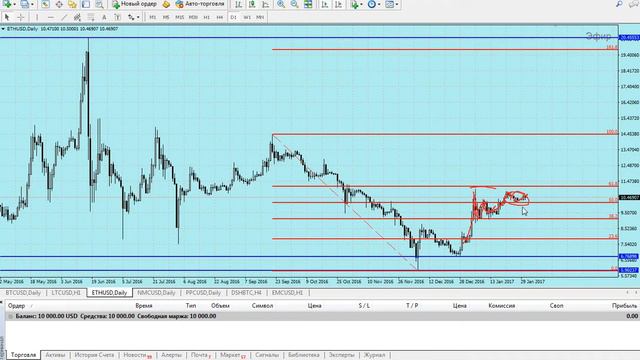This screenshot has width=640, height=360.
Task: Open the Strategy Tester icon
Action: coord(99,4)
